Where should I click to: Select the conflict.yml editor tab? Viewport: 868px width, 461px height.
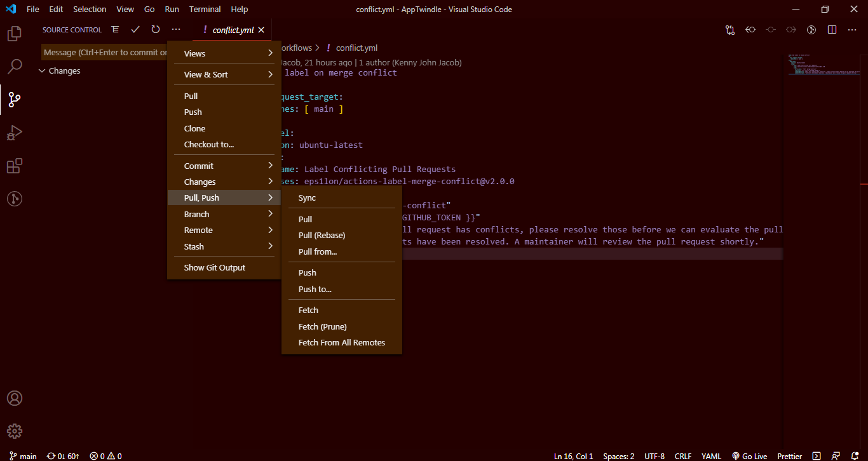(232, 30)
